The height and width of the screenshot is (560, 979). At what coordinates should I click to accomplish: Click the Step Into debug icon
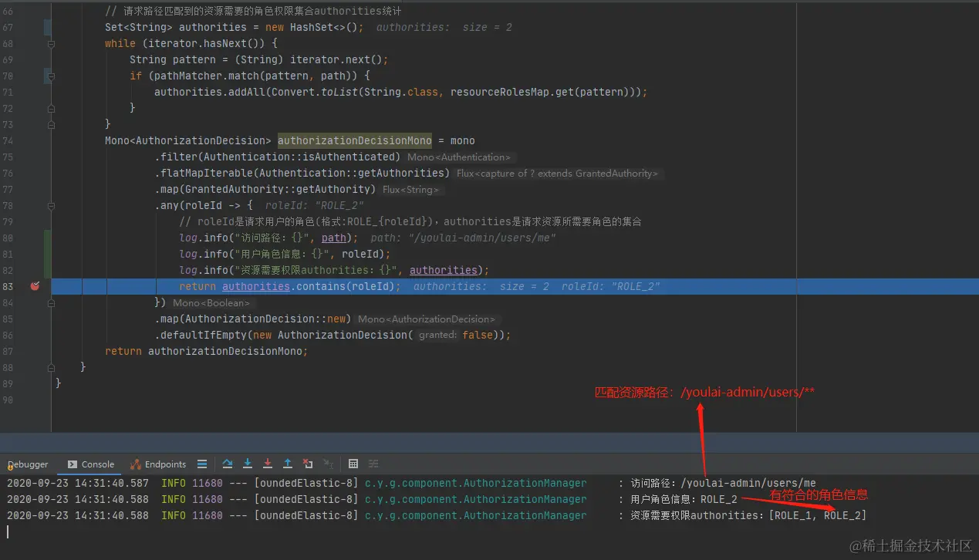(x=248, y=464)
